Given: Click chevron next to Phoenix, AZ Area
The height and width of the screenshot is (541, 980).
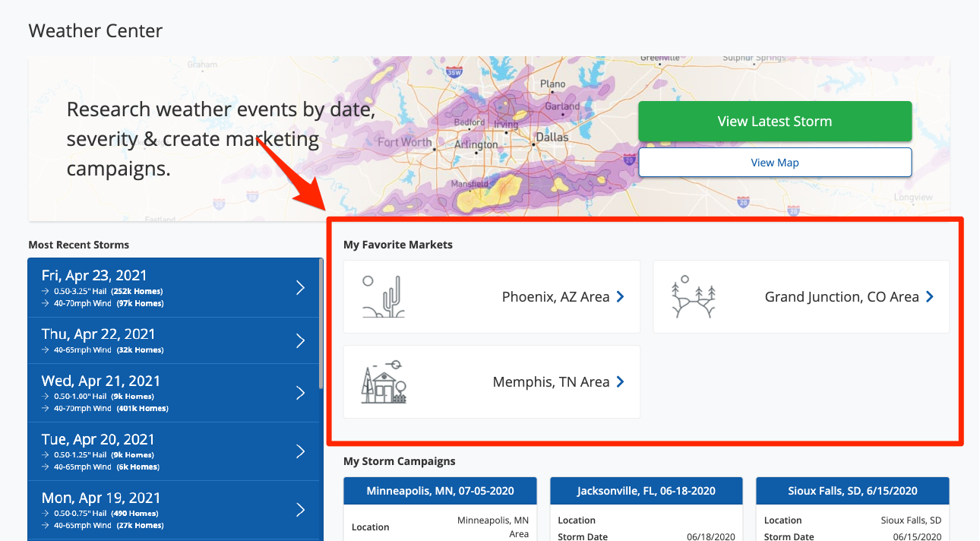Looking at the screenshot, I should click(x=621, y=297).
